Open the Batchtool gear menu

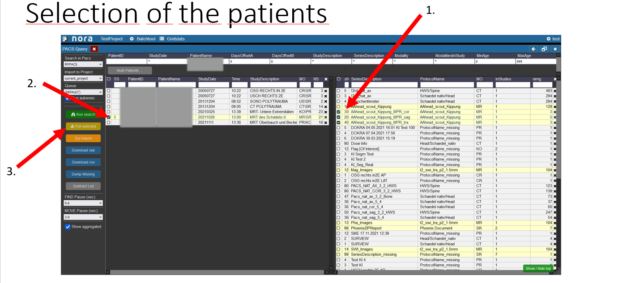(142, 39)
